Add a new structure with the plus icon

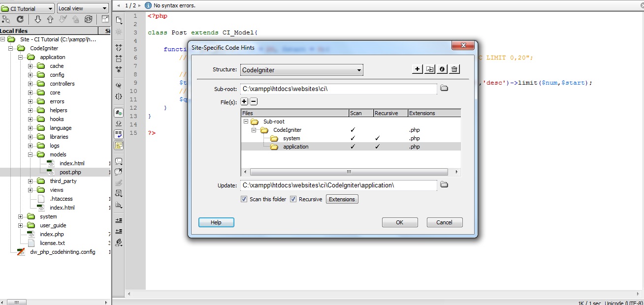click(x=418, y=69)
